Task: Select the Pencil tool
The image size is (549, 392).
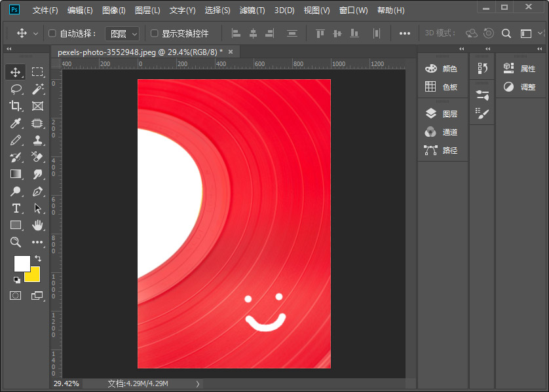Action: pos(15,140)
